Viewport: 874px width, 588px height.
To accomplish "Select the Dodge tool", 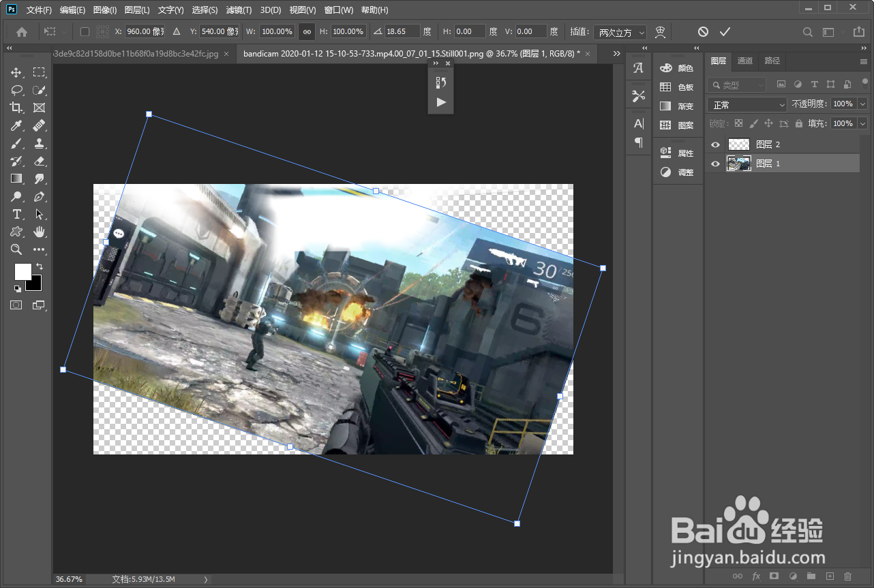I will 16,196.
